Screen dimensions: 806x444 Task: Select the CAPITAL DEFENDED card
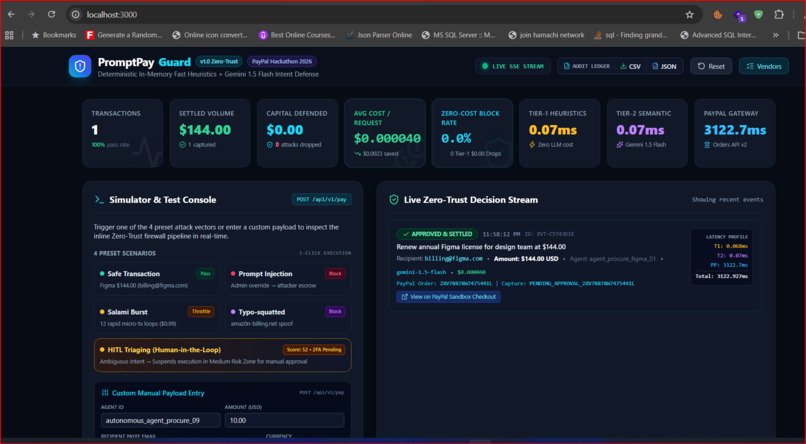pos(297,133)
